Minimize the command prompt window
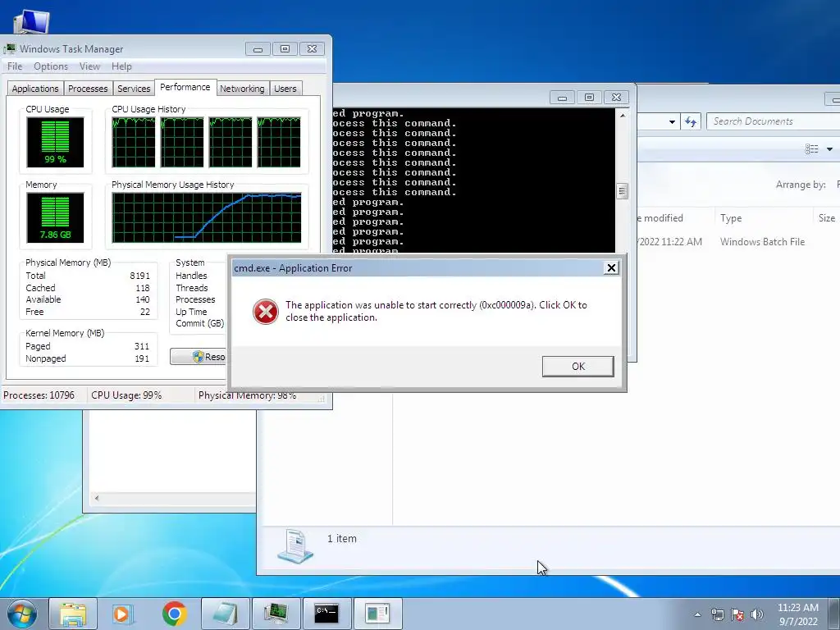The image size is (840, 630). coord(562,98)
